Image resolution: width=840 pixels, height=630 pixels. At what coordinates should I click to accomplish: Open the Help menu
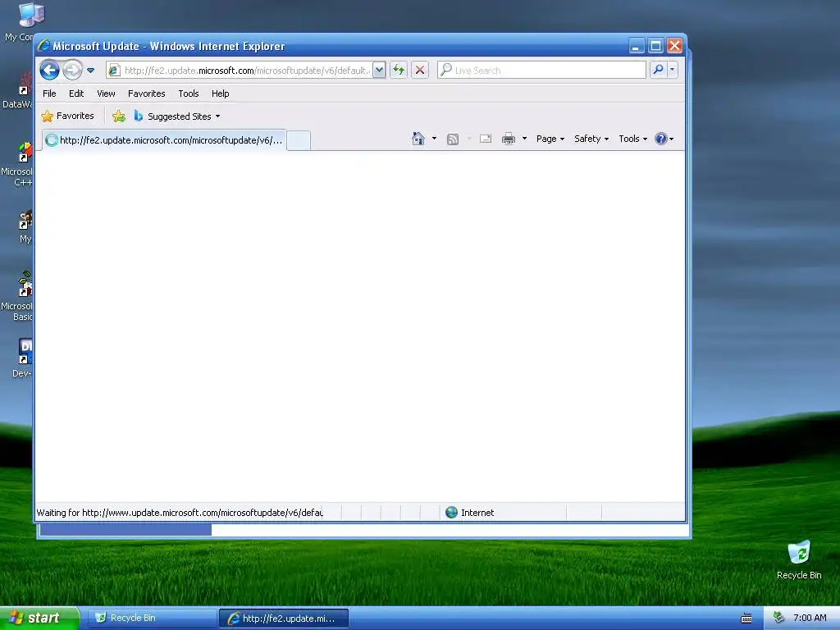tap(220, 94)
